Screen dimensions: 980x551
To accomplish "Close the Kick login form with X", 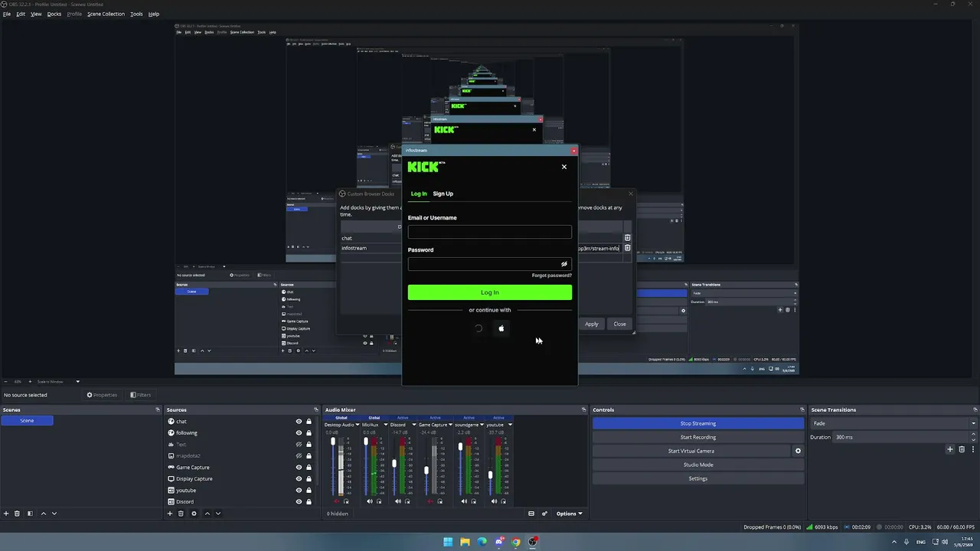I will point(564,167).
